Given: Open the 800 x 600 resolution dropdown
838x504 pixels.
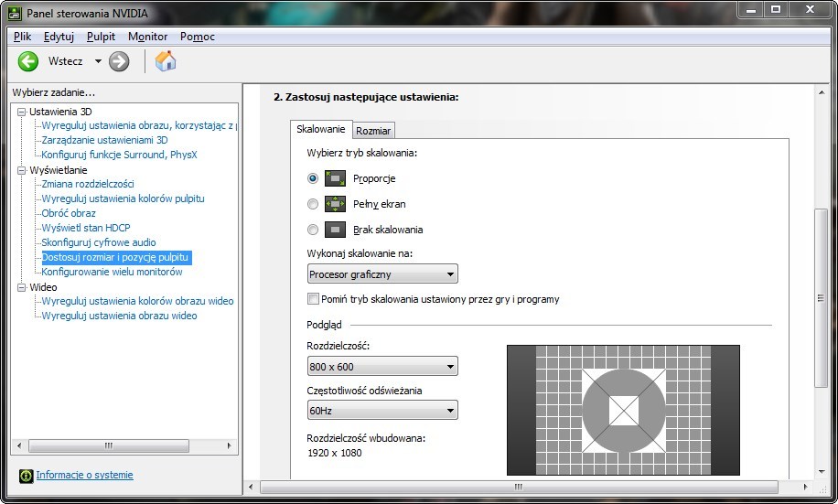Looking at the screenshot, I should click(382, 367).
